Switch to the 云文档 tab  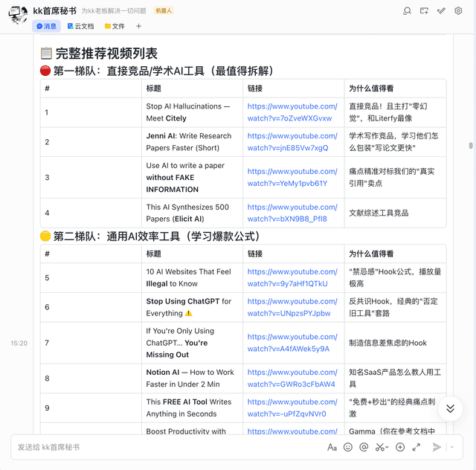(x=81, y=26)
